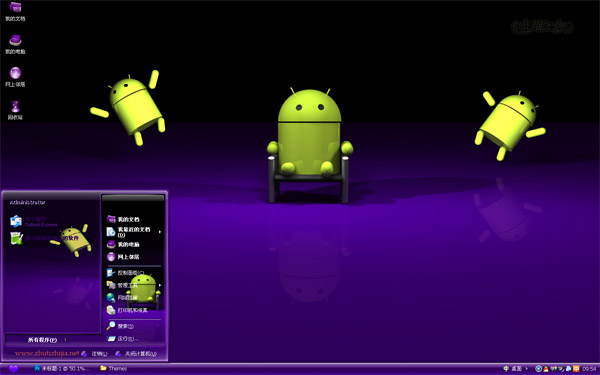Screen dimensions: 600x375
Task: Expand the desktop toolbar chevron in taskbar
Action: (527, 368)
